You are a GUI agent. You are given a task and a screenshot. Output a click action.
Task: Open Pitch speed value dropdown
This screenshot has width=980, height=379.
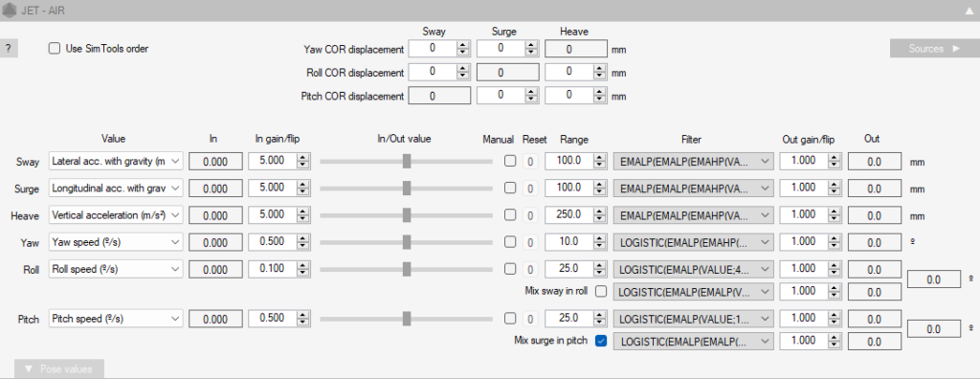[x=116, y=319]
